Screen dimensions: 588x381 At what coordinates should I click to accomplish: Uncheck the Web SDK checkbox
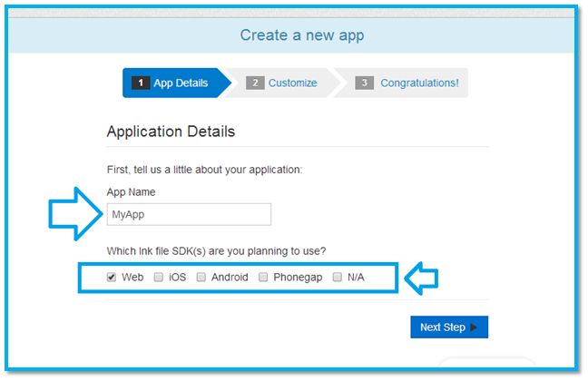point(112,278)
